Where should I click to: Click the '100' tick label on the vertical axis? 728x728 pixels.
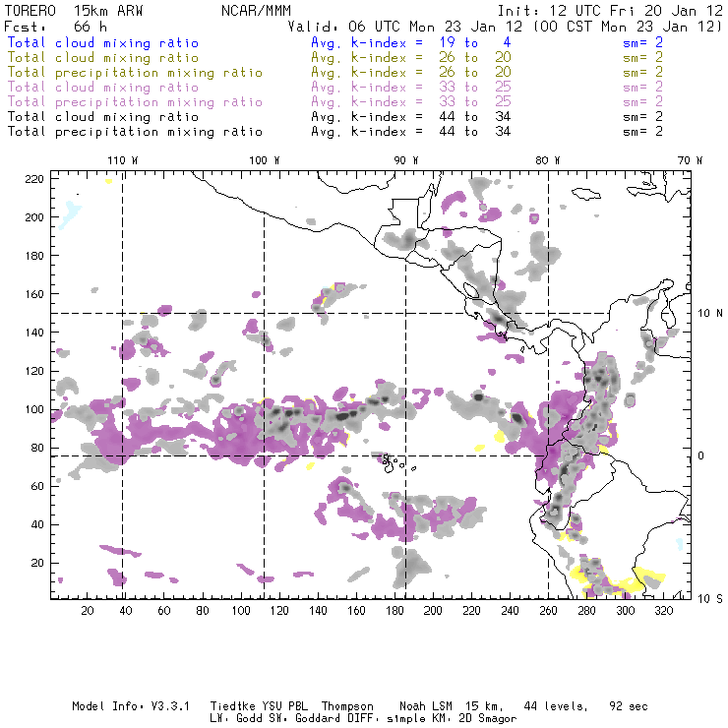pos(34,409)
